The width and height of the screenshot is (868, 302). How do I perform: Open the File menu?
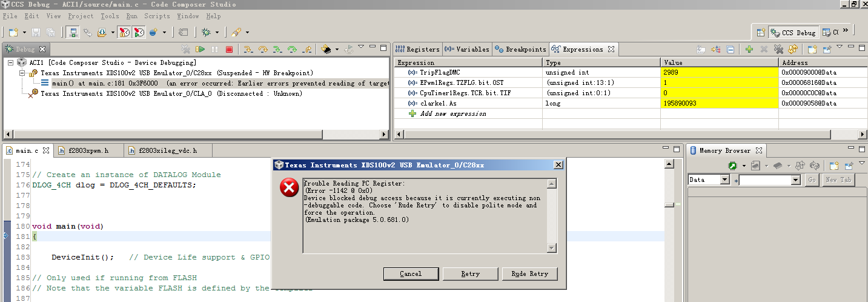click(10, 16)
